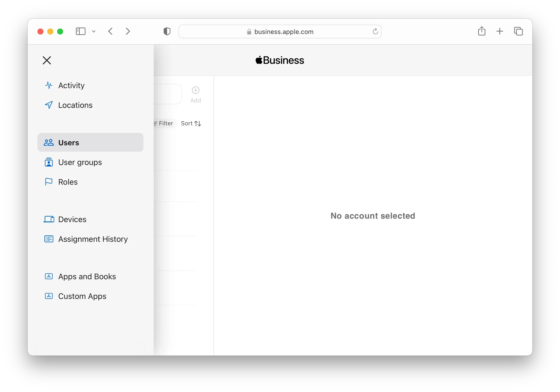560x392 pixels.
Task: Go to Apps and Books
Action: (x=87, y=277)
